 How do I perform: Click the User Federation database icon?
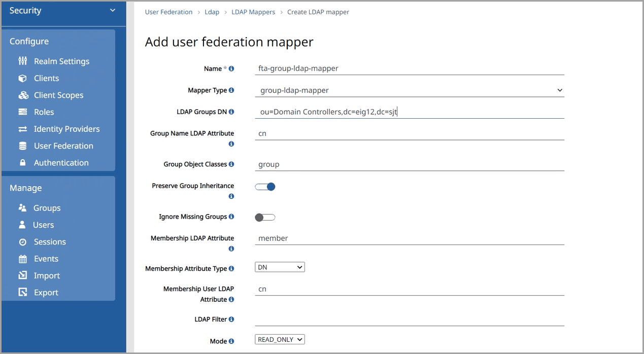pyautogui.click(x=22, y=146)
